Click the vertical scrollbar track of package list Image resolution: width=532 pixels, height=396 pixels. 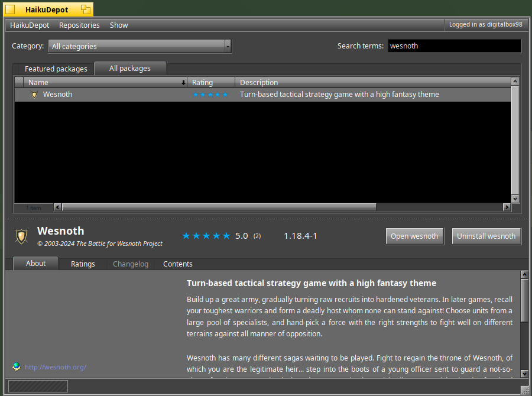click(515, 140)
